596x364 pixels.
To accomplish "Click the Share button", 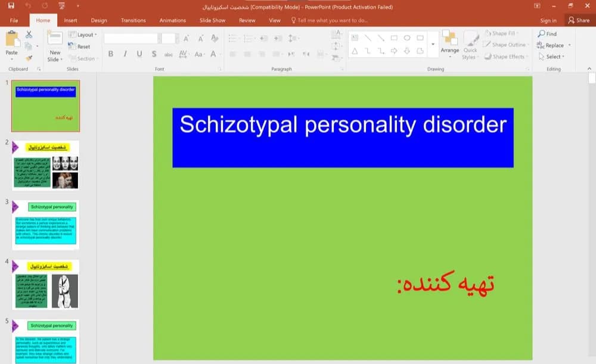I will tap(579, 20).
